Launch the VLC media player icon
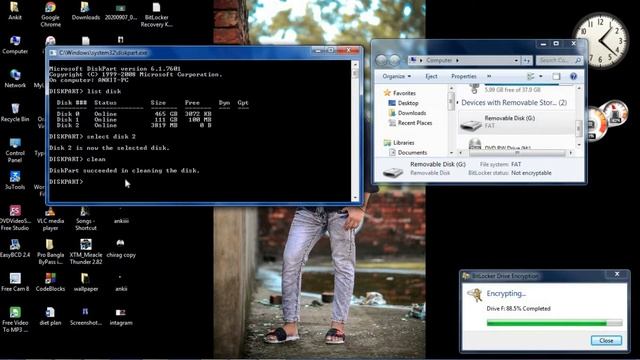Viewport: 640px width, 360px height. coord(50,218)
